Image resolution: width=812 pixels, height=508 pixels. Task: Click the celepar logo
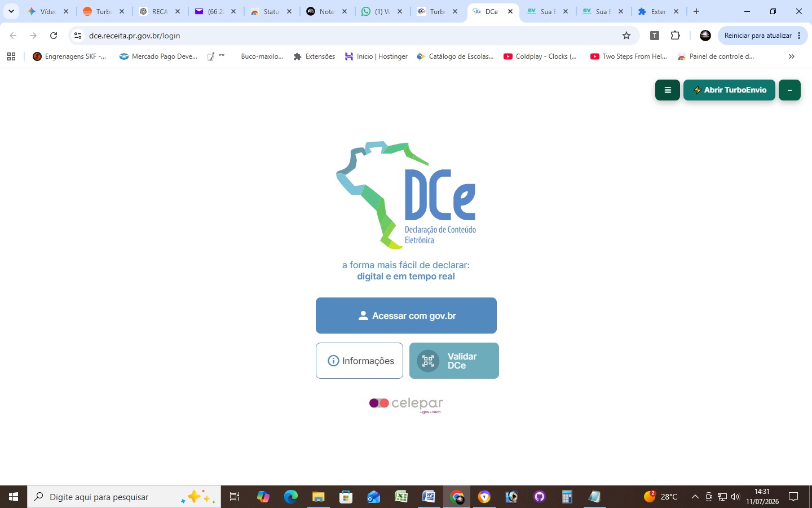tap(406, 405)
